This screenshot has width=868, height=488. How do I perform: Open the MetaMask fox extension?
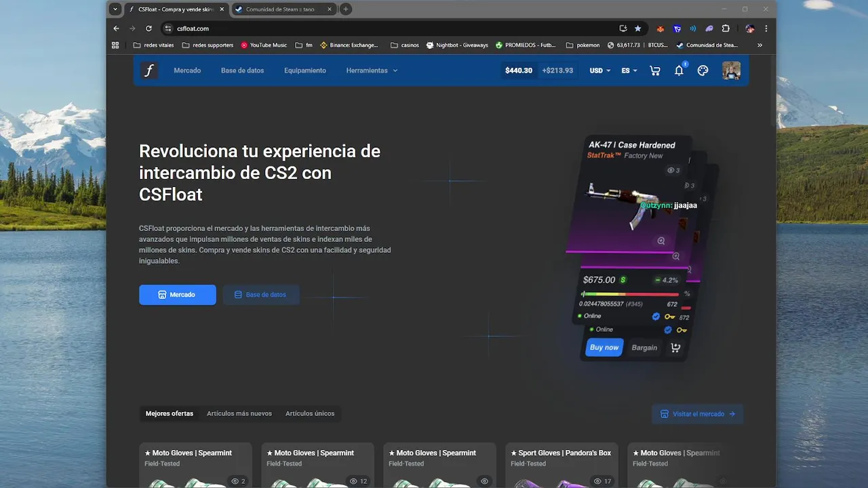(660, 28)
